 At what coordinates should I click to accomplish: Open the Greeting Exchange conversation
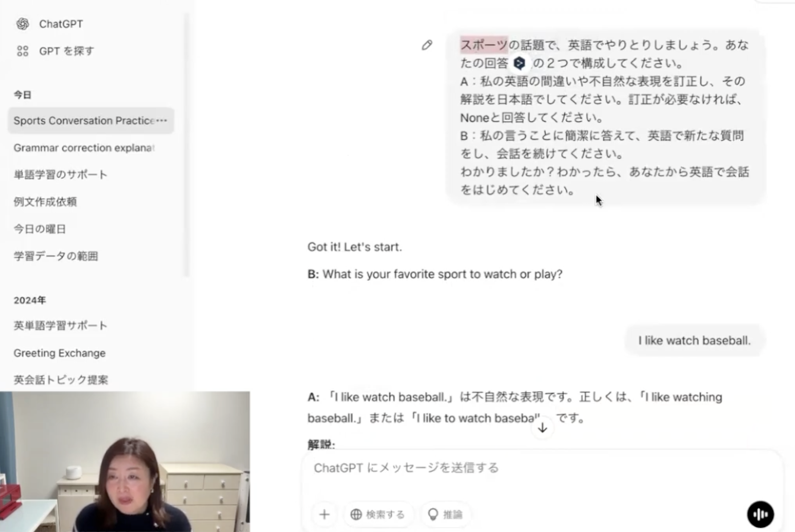tap(60, 353)
